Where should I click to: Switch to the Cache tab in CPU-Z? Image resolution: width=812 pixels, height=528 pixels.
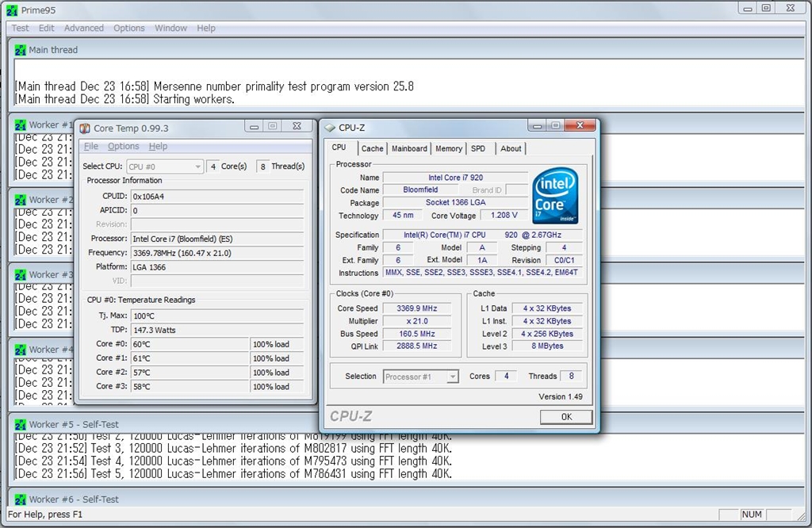(372, 148)
